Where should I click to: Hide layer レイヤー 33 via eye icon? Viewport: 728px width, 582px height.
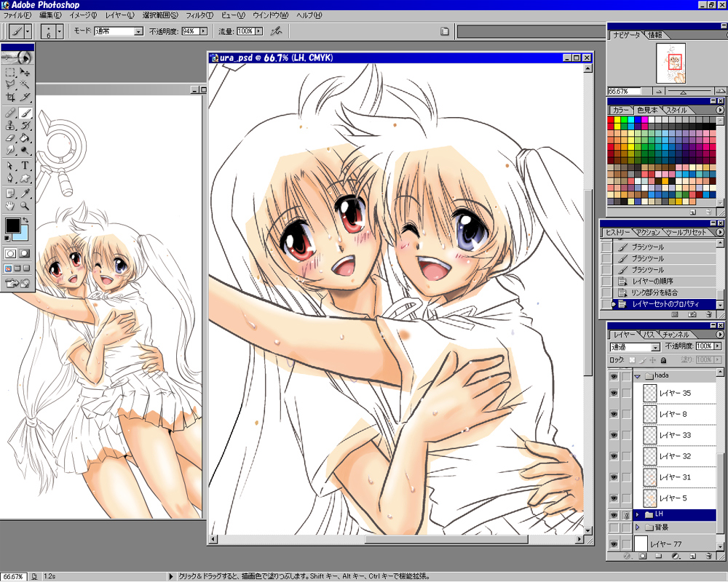[614, 435]
